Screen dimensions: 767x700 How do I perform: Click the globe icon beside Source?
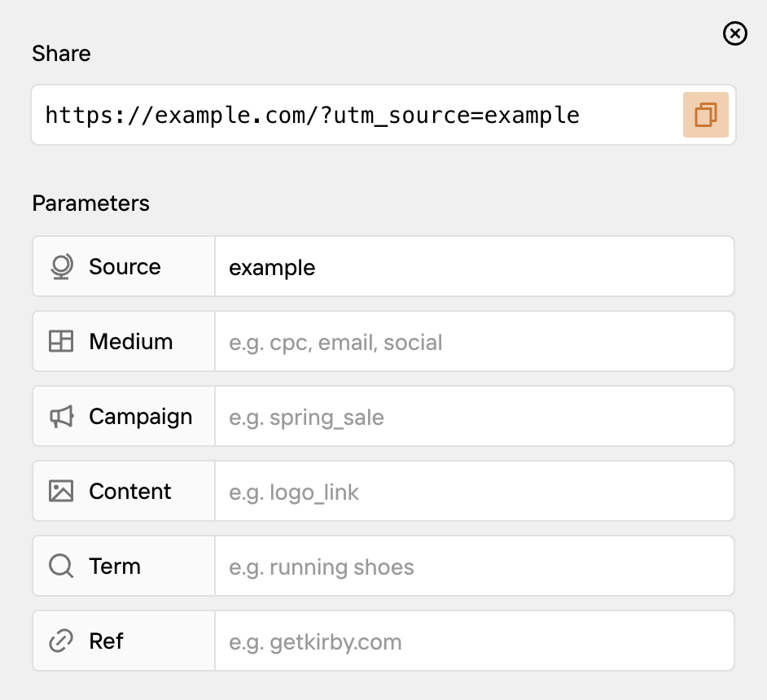[60, 266]
